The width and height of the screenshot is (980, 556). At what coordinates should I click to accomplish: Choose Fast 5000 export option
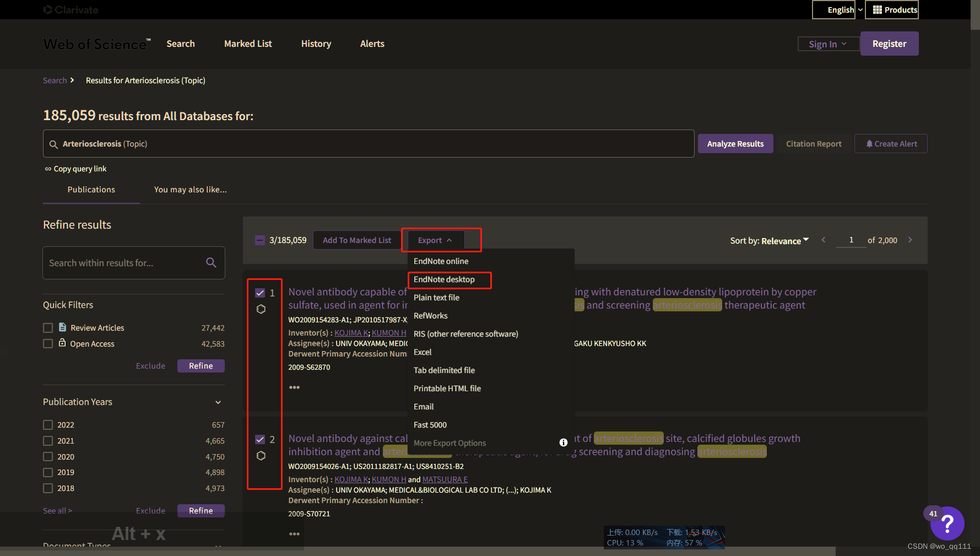[430, 425]
